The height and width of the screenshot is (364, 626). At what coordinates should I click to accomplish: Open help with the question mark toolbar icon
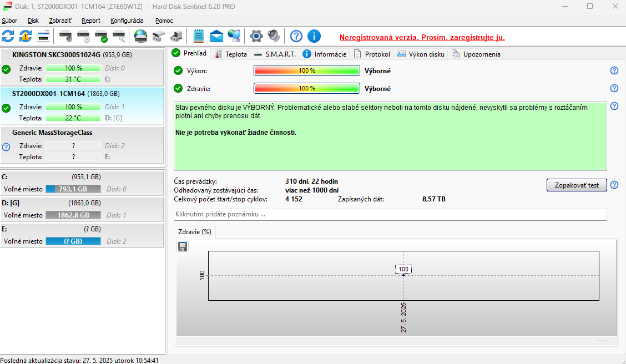click(x=296, y=36)
